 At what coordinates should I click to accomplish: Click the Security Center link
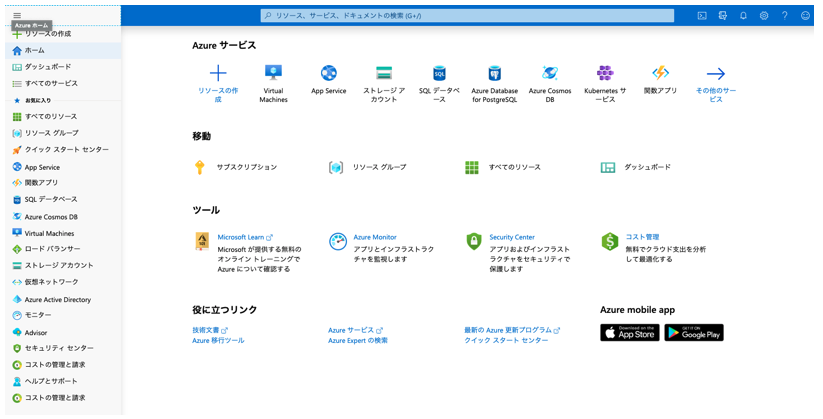pyautogui.click(x=512, y=237)
